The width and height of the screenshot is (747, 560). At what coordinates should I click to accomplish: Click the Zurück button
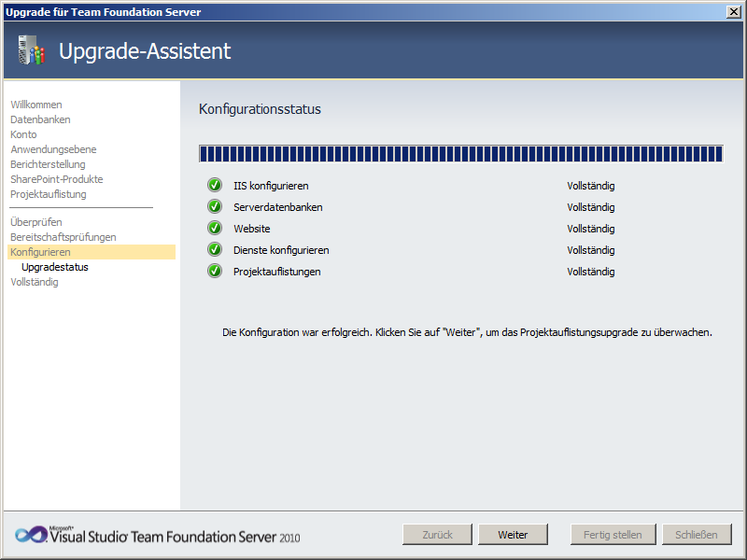pyautogui.click(x=437, y=535)
